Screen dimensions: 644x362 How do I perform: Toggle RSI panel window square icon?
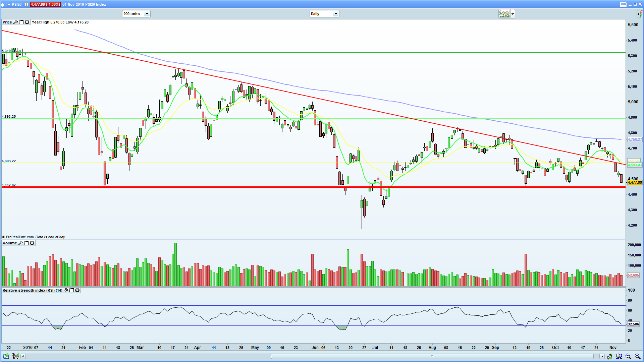pyautogui.click(x=71, y=290)
